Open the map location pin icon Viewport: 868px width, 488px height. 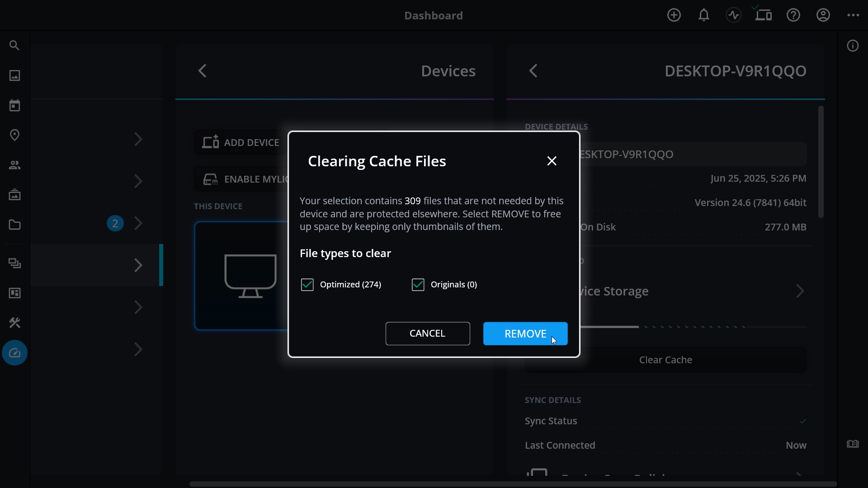tap(14, 135)
